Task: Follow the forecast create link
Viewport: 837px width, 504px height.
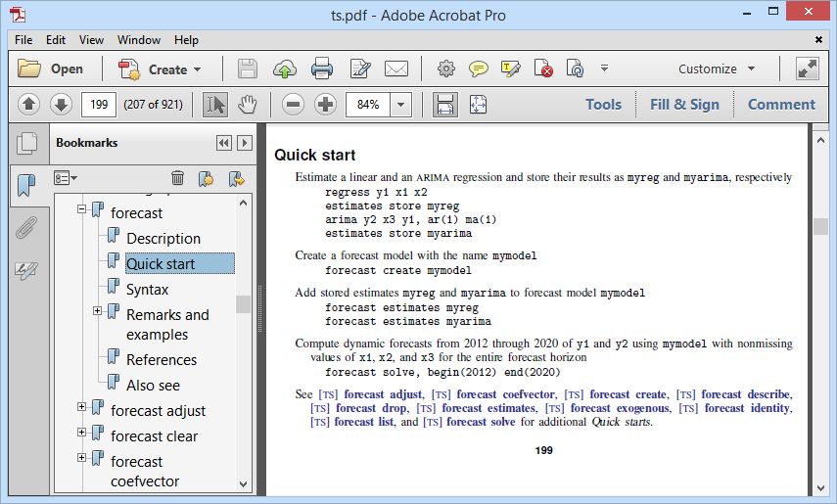Action: (628, 394)
